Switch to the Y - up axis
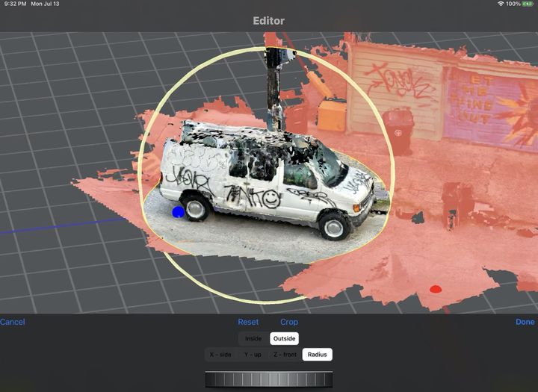The width and height of the screenshot is (538, 392). 252,355
